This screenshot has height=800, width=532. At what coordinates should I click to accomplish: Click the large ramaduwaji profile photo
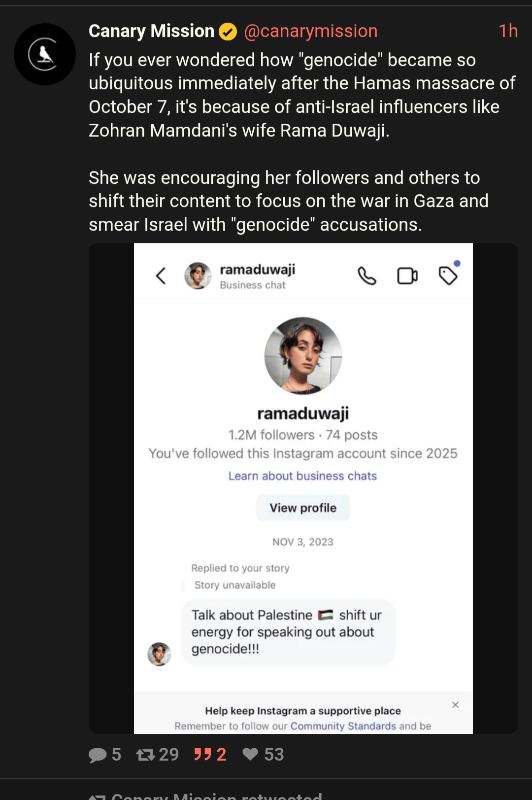point(303,355)
